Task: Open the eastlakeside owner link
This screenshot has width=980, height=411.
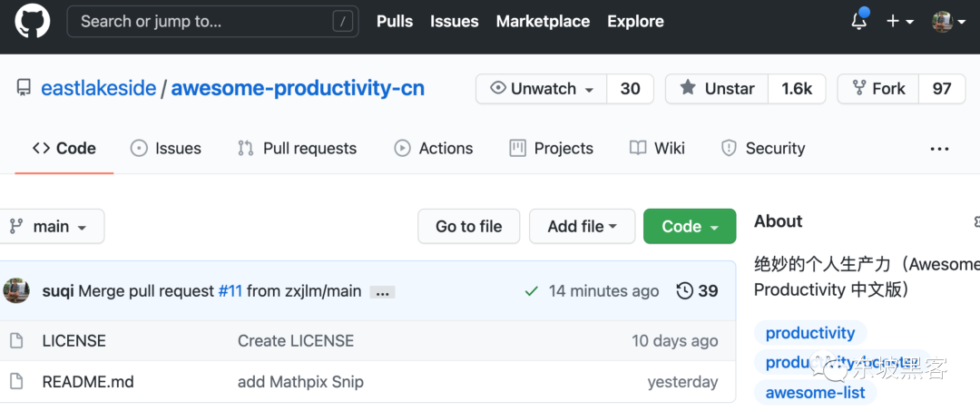Action: click(99, 89)
